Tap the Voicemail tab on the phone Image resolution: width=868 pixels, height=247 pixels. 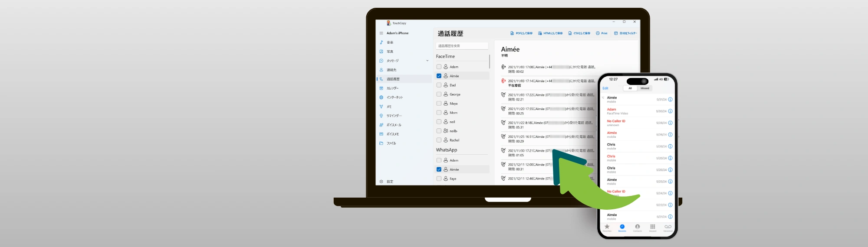(x=667, y=228)
